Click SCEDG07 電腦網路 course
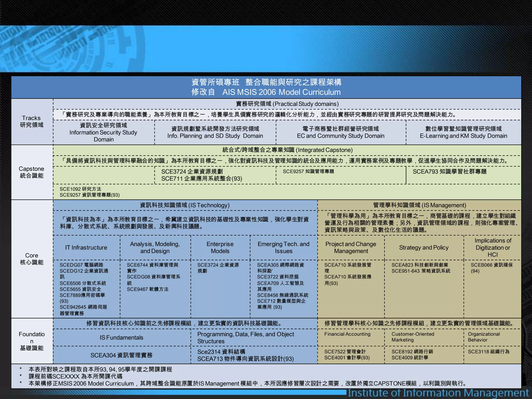532x399 pixels. coord(81,265)
